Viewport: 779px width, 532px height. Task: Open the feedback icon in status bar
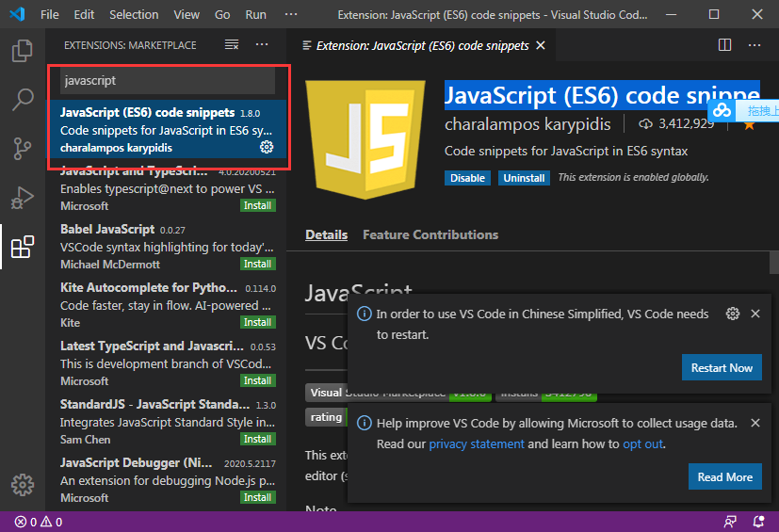(x=730, y=522)
